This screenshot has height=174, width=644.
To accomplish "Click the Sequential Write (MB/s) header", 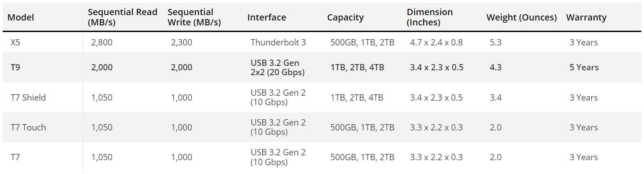I will pos(194,17).
